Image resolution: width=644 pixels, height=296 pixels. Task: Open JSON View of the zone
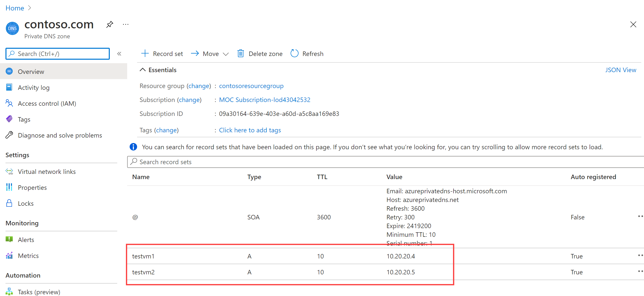[620, 70]
